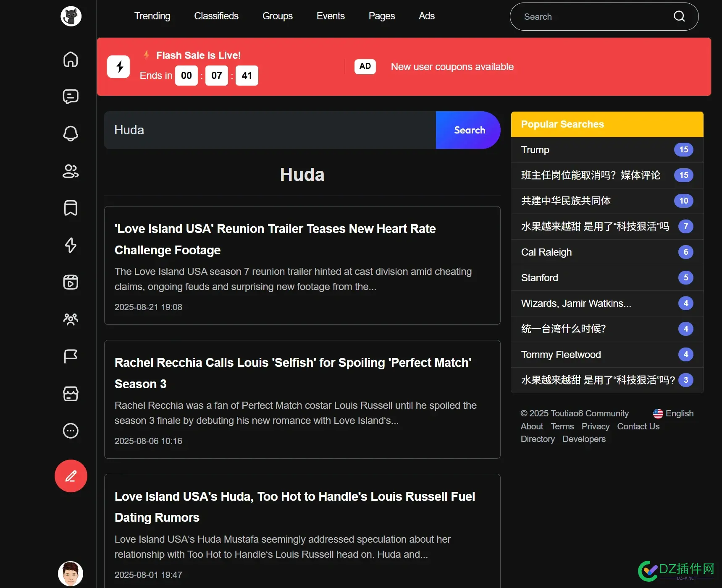Select 班主任岗位能取消吗 popular search
This screenshot has width=722, height=588.
(607, 175)
